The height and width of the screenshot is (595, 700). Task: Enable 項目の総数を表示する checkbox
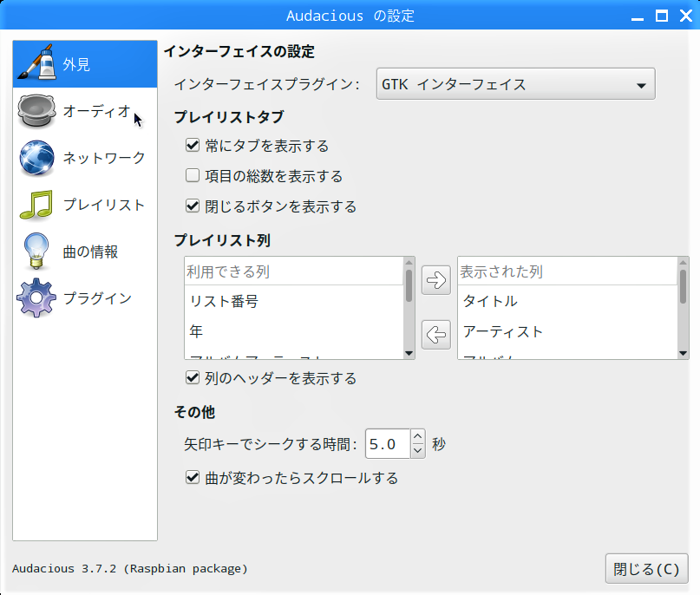click(193, 175)
